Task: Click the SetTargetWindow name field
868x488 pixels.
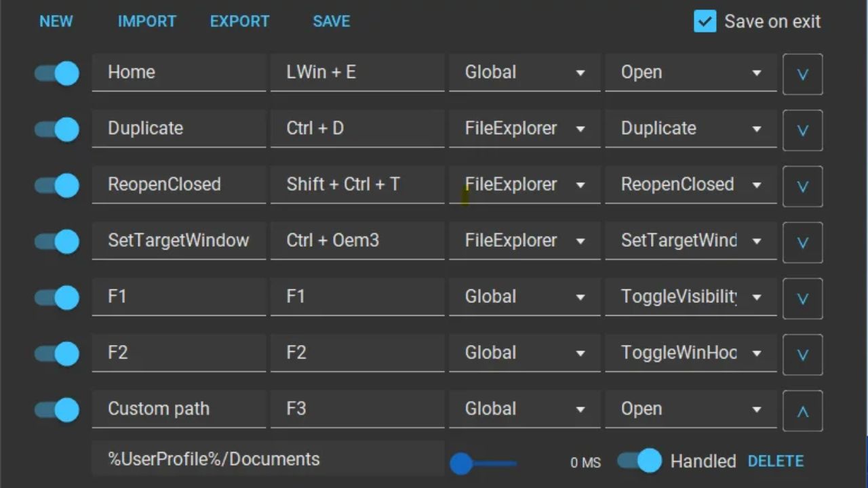Action: [x=179, y=241]
